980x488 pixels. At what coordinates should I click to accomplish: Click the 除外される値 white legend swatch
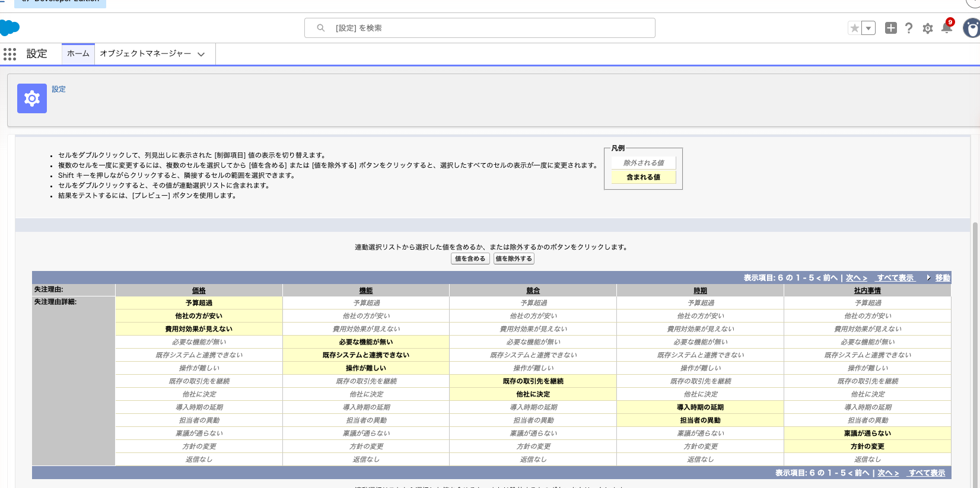pos(644,162)
